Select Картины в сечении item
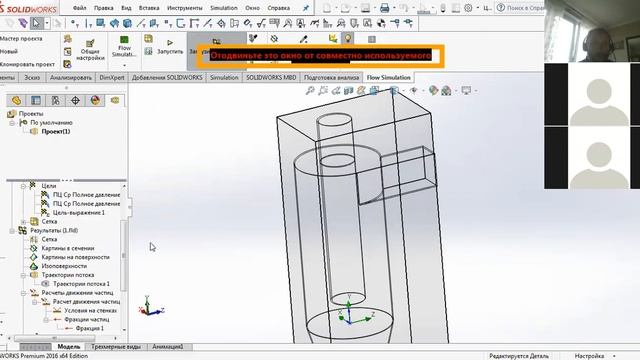Screen dimensions: 640x360 click(68, 248)
